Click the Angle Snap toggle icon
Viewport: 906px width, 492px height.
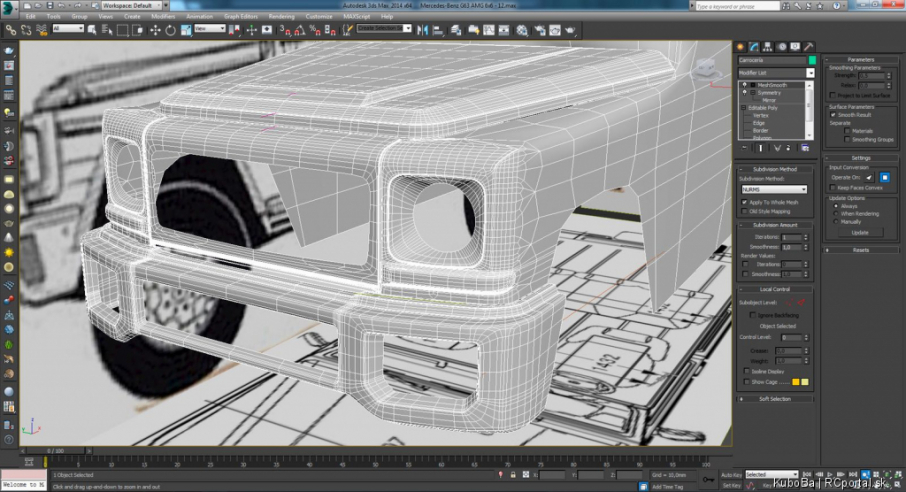(300, 30)
